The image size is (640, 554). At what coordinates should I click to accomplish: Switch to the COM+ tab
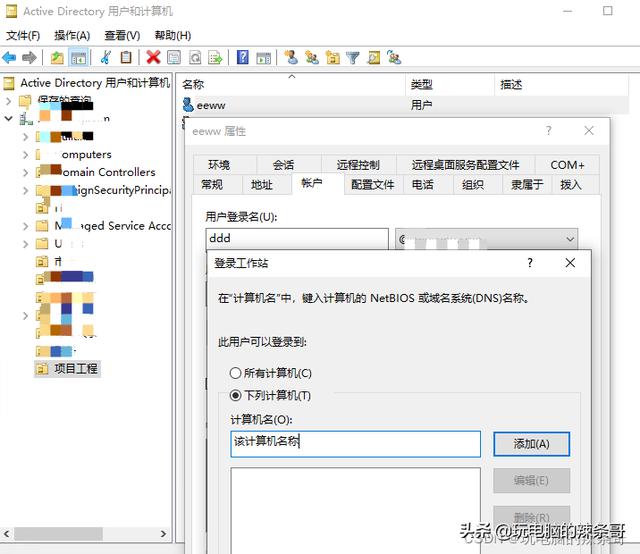pos(567,165)
